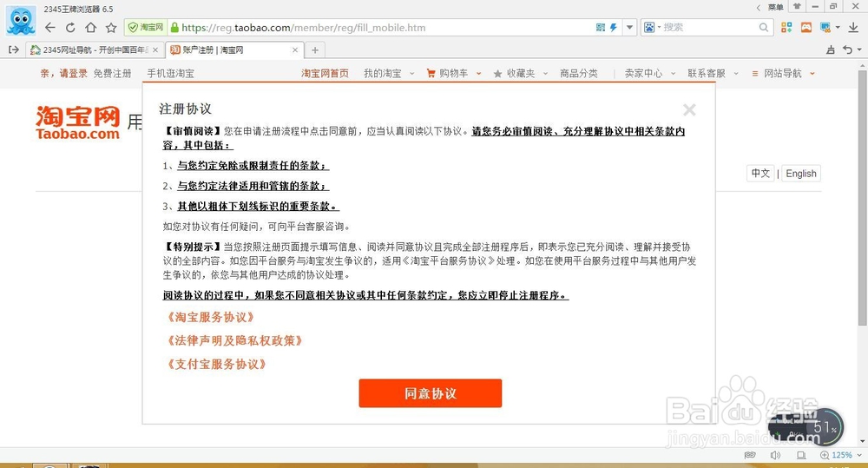The image size is (868, 468).
Task: Open 《法律声明及隐私权政策》 link
Action: (x=234, y=340)
